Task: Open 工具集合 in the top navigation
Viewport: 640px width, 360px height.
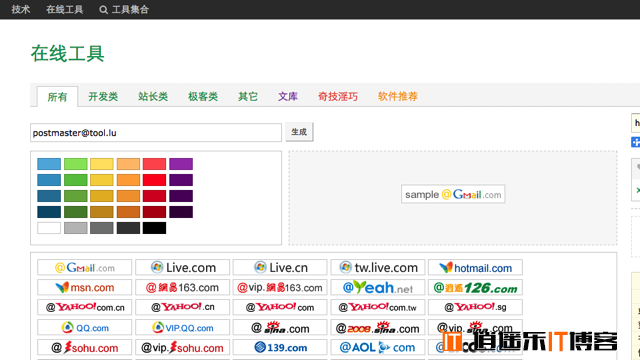Action: point(130,9)
